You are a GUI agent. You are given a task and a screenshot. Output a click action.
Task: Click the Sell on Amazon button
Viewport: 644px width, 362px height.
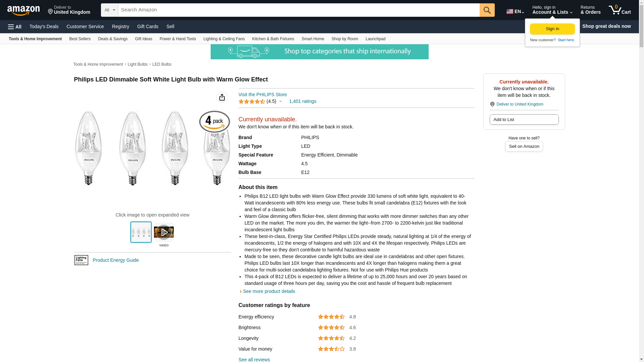(x=524, y=146)
